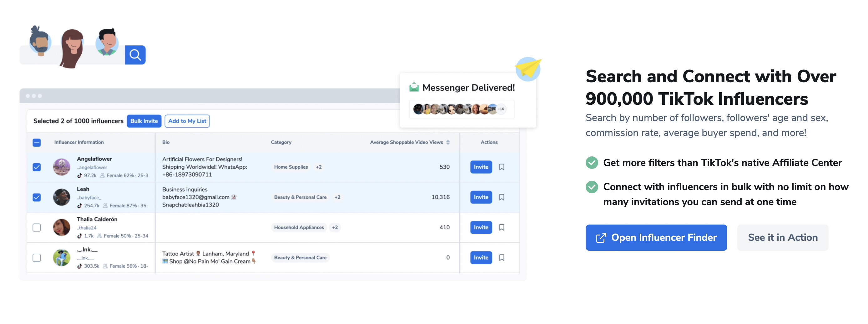
Task: Click the blue magnifier search icon
Action: [135, 55]
